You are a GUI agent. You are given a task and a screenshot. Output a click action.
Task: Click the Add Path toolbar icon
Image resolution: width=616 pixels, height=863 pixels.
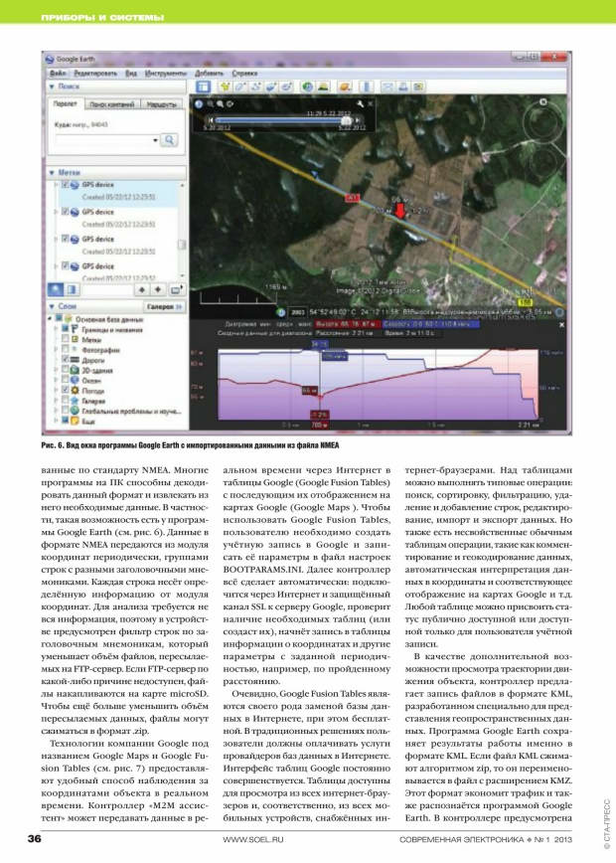(x=253, y=87)
